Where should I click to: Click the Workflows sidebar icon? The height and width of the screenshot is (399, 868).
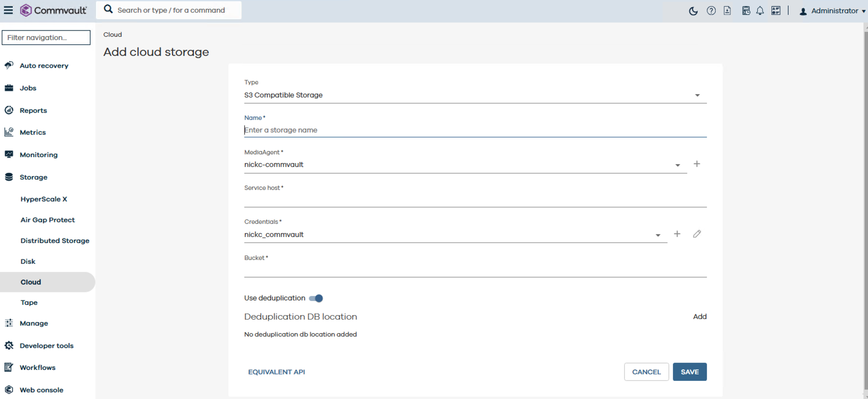tap(9, 367)
